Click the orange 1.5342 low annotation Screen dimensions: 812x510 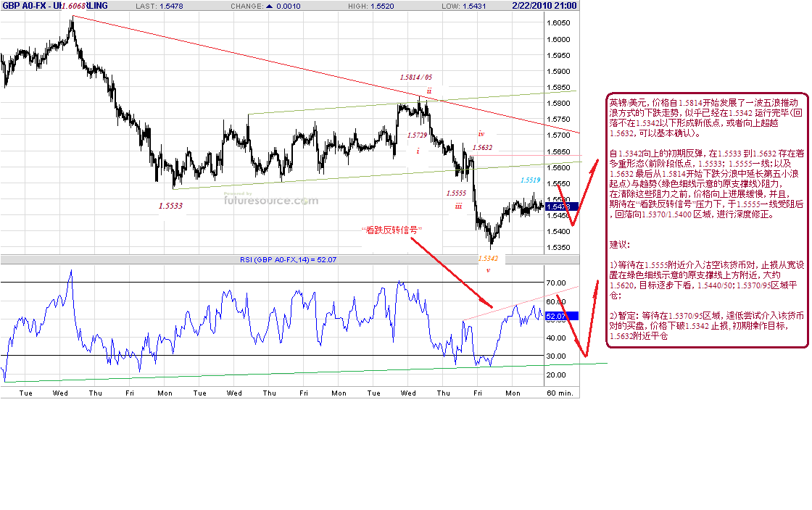[488, 258]
